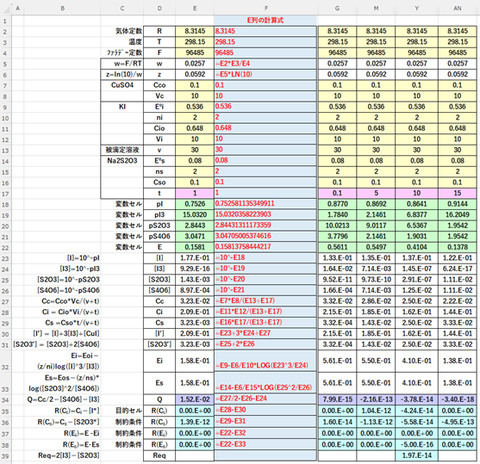This screenshot has width=480, height=464.
Task: Click cyan cell "-4.95.E-13" in column AN
Action: click(457, 422)
